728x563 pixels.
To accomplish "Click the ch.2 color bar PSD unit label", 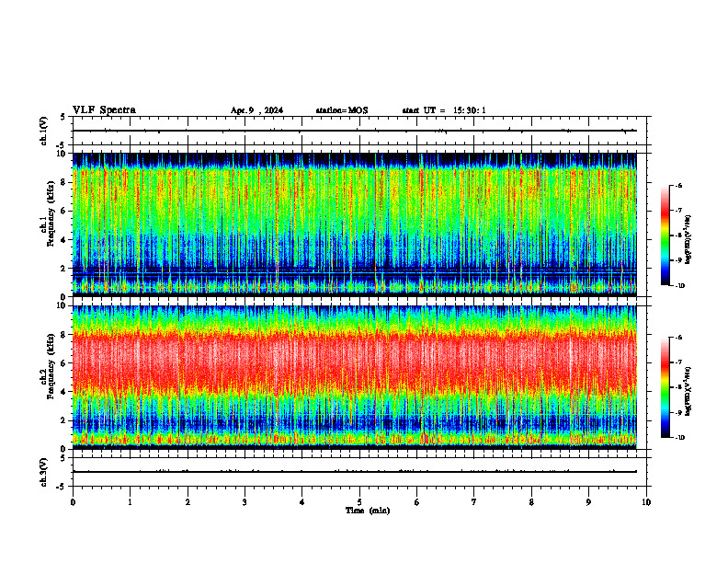I will (688, 390).
